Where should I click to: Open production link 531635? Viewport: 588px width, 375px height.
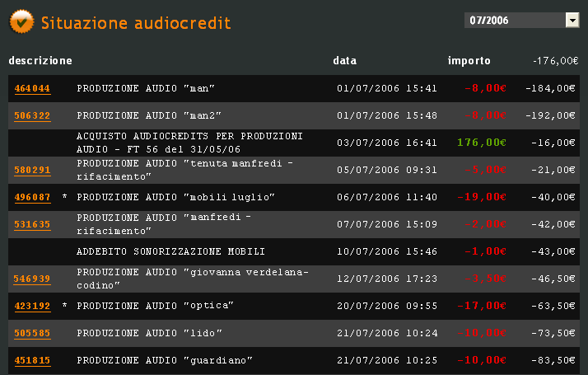tap(32, 224)
